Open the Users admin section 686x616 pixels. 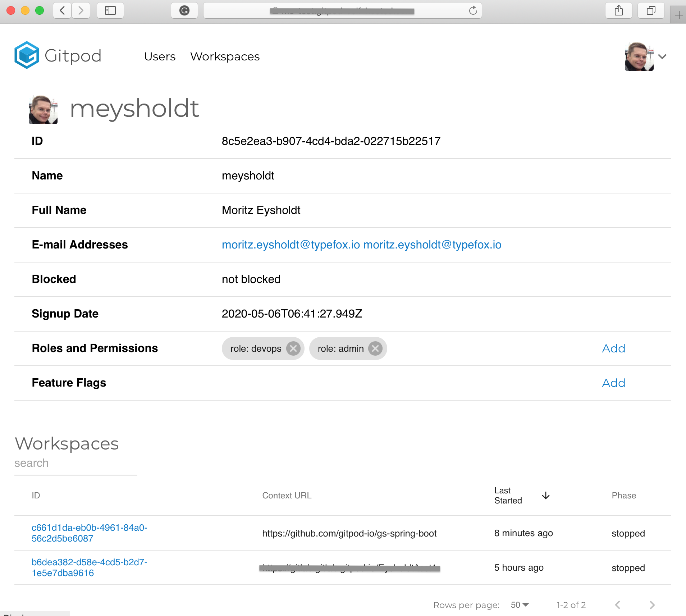160,56
